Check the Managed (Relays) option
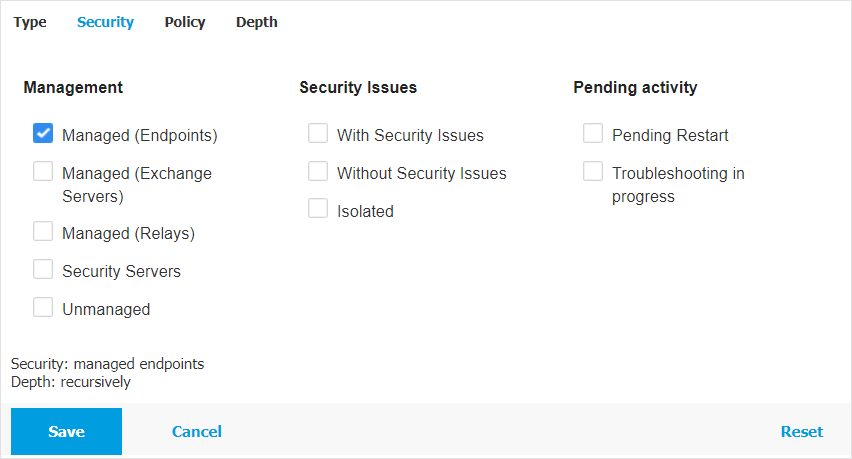The image size is (852, 459). click(x=43, y=232)
